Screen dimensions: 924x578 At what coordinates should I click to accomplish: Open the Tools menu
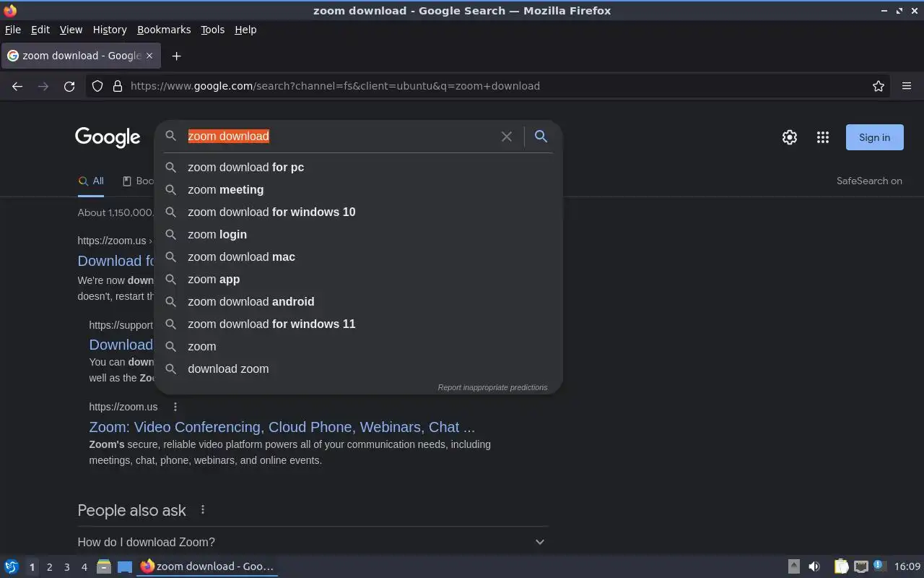[x=213, y=30]
